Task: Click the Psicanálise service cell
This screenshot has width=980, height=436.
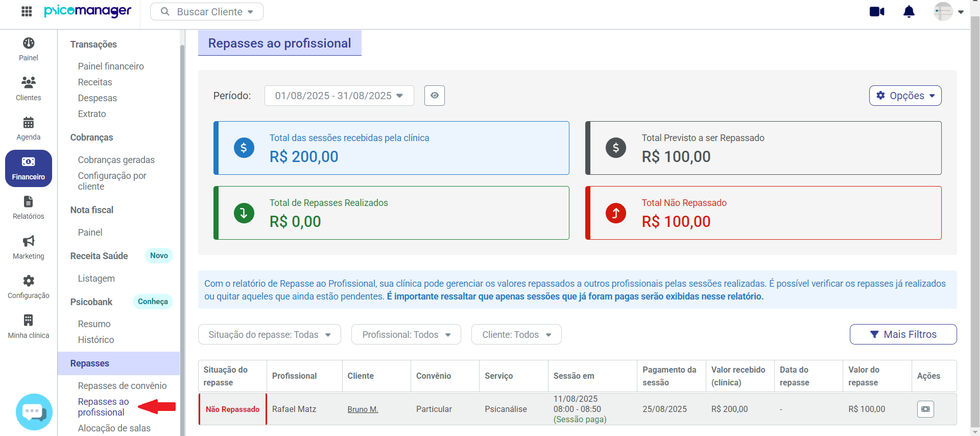Action: pos(514,409)
